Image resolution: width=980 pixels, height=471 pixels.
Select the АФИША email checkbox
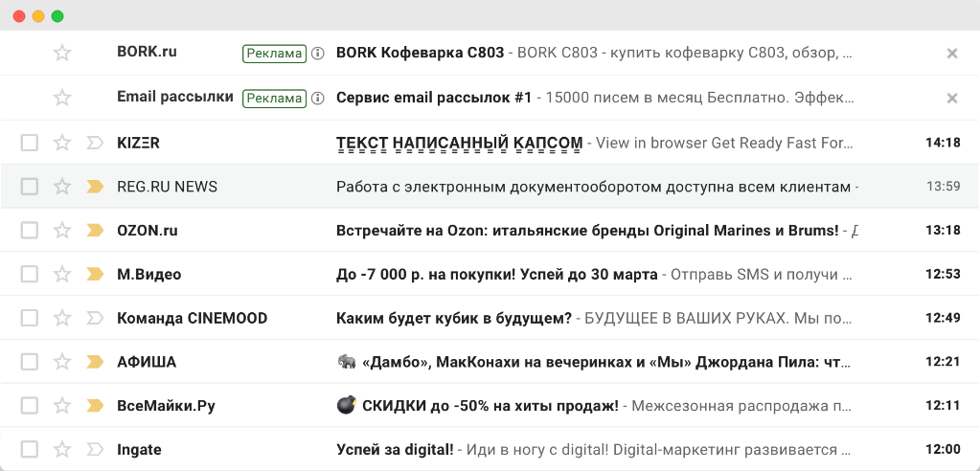pyautogui.click(x=30, y=362)
